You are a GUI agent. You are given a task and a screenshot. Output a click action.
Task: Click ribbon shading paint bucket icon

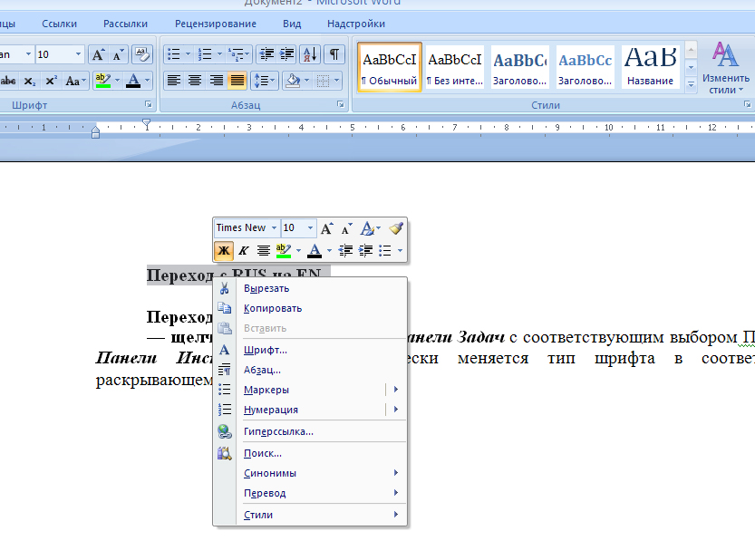click(x=293, y=81)
